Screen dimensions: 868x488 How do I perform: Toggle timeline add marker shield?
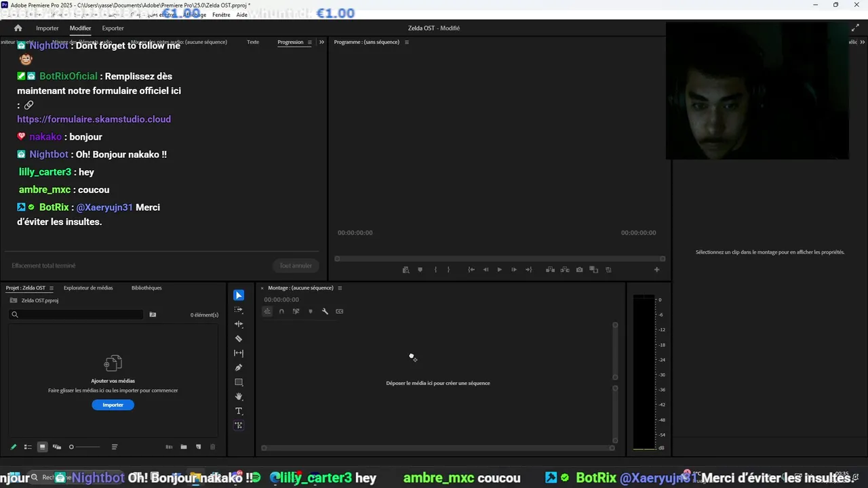311,311
